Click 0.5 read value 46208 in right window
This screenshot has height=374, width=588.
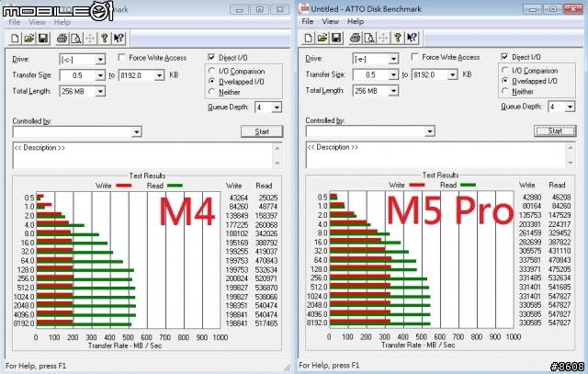click(x=561, y=197)
